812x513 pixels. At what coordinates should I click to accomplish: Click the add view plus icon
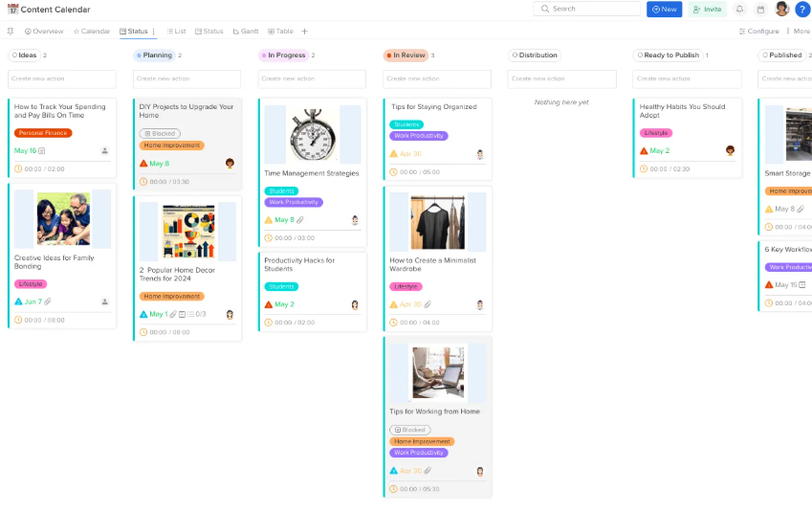304,32
